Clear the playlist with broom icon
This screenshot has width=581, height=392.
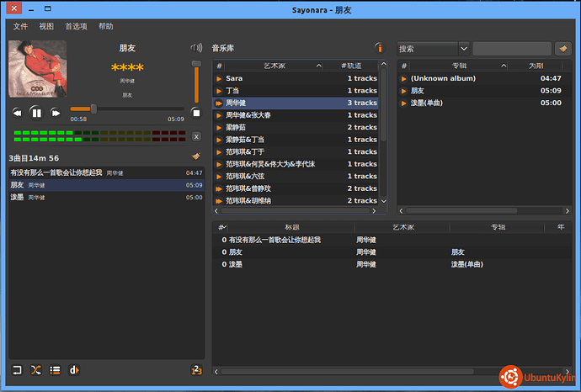(196, 156)
